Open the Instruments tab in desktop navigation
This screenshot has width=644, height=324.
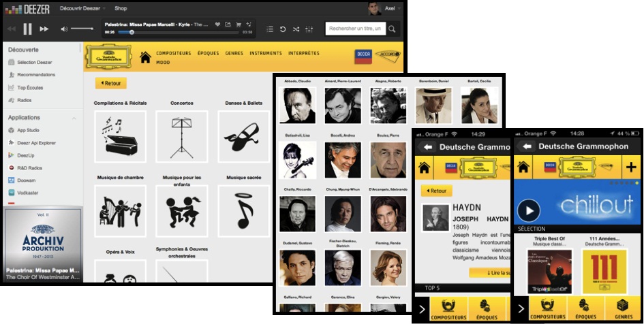click(265, 53)
